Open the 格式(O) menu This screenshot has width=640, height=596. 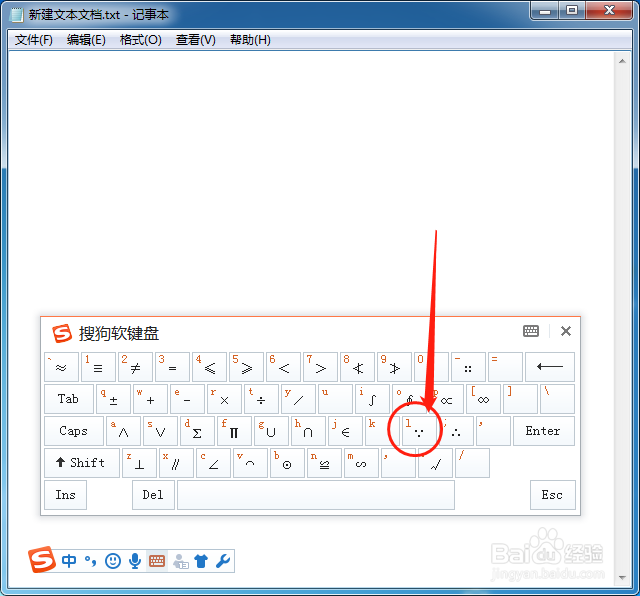141,40
